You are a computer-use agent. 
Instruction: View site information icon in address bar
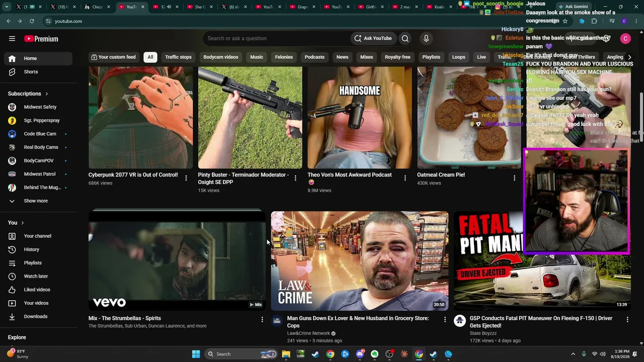click(x=48, y=21)
